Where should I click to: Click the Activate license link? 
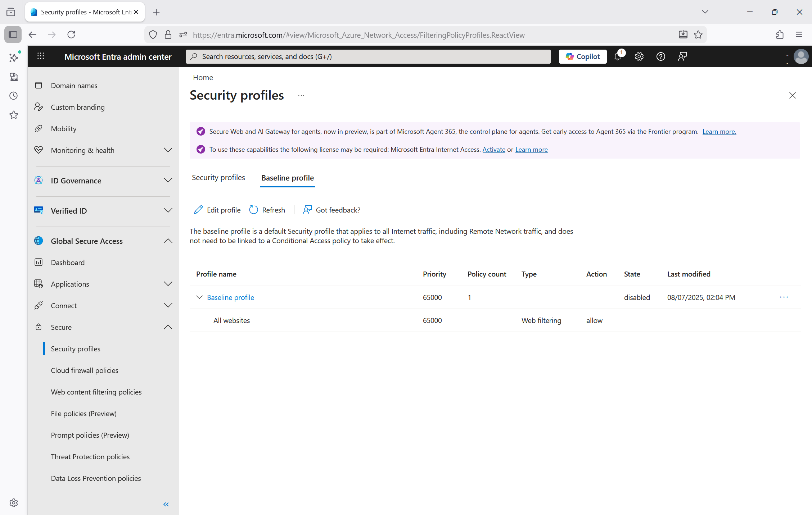tap(493, 150)
